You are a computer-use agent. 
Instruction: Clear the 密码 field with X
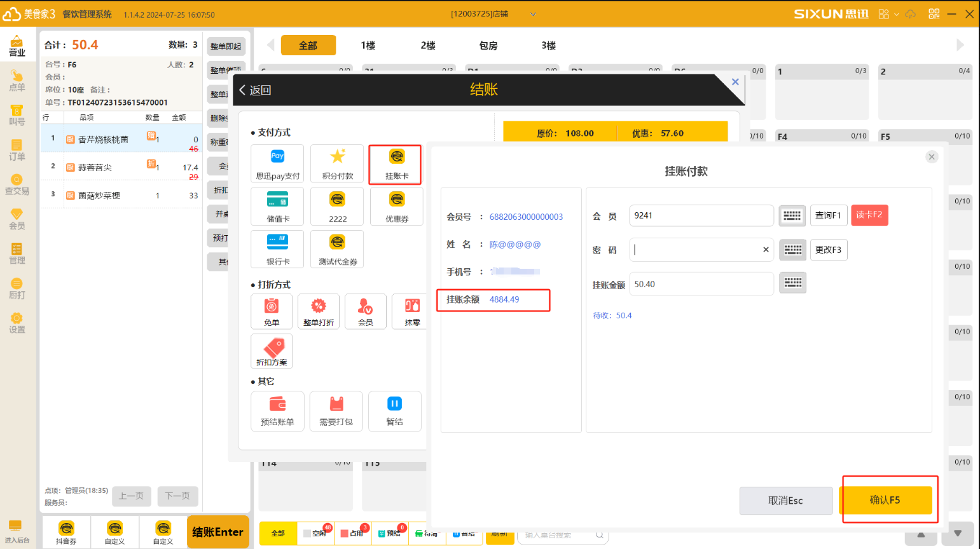766,250
